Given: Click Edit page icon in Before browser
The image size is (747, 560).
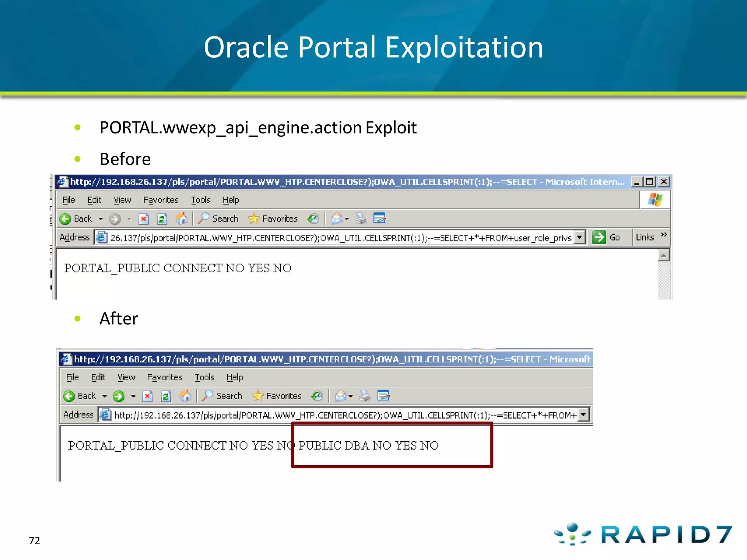Looking at the screenshot, I should coord(380,219).
